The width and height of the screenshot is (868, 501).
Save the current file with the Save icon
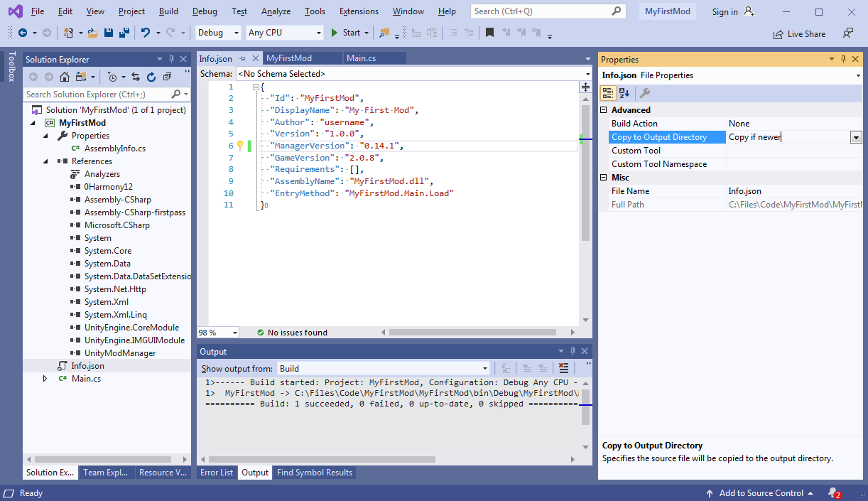(109, 33)
